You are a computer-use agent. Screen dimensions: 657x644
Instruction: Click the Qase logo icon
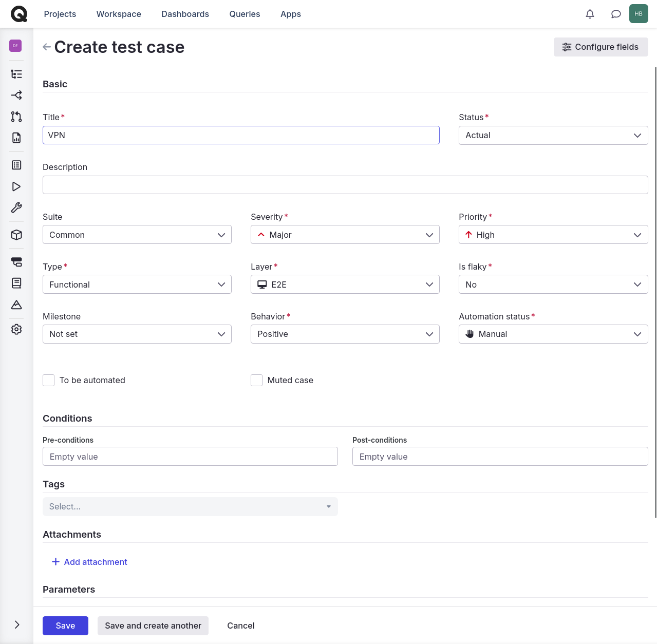click(x=19, y=14)
